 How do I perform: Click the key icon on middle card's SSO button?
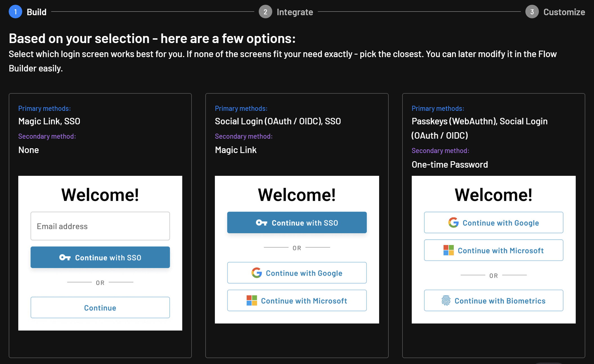coord(262,223)
